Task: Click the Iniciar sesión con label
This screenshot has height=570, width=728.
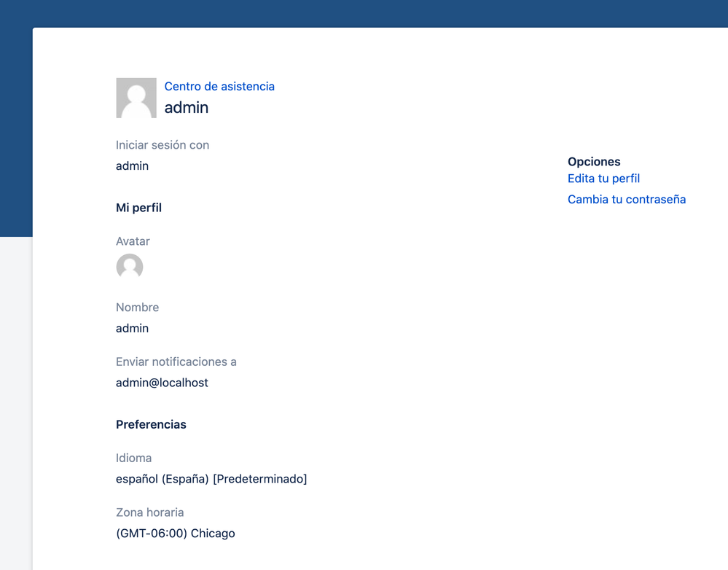Action: [163, 145]
